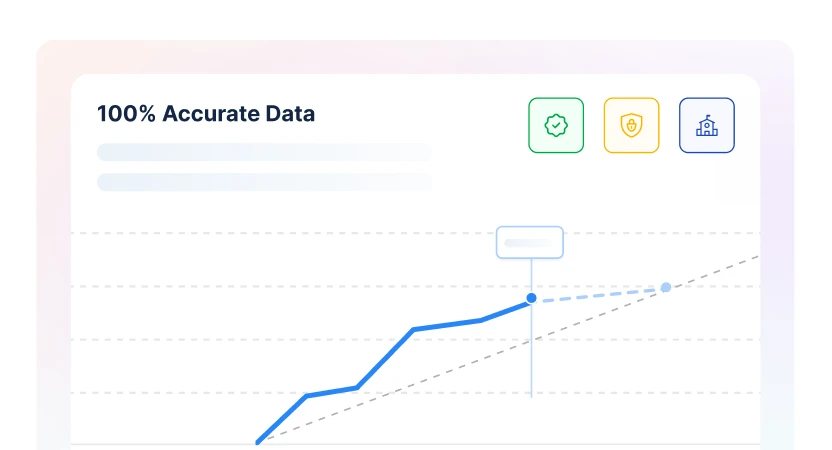Click the blue school building icon
Viewport: 832px width, 450px height.
pyautogui.click(x=706, y=125)
